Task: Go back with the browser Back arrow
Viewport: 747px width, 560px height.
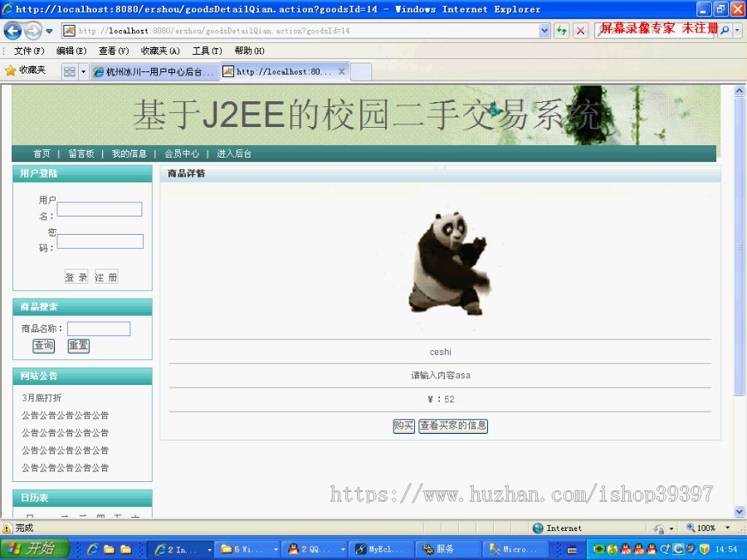Action: [x=12, y=31]
